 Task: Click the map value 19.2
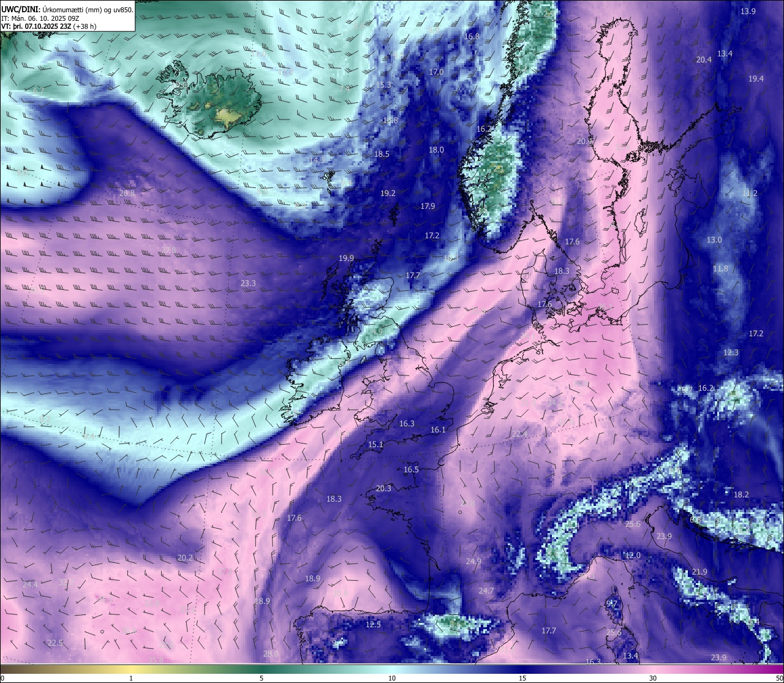click(x=388, y=193)
